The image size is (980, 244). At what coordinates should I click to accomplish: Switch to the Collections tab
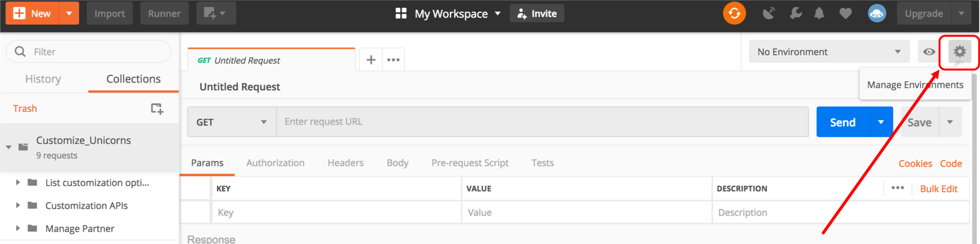pyautogui.click(x=133, y=79)
